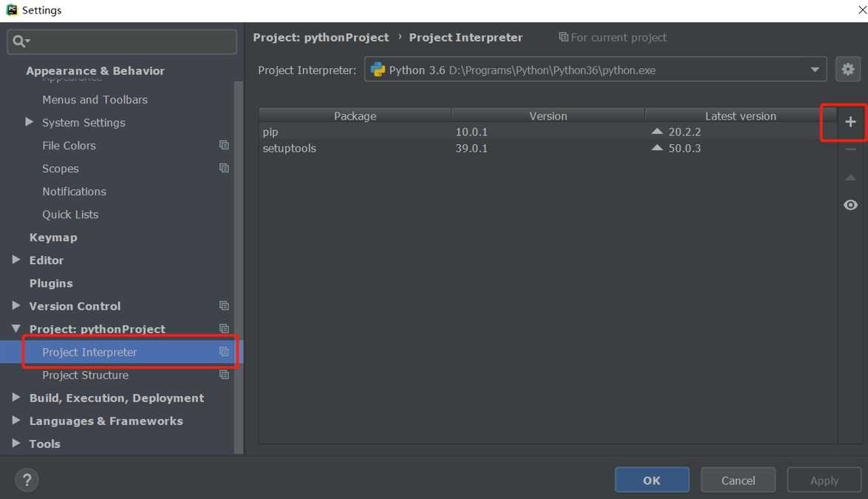Click copy icon beside Project: pythonProject

pyautogui.click(x=224, y=328)
